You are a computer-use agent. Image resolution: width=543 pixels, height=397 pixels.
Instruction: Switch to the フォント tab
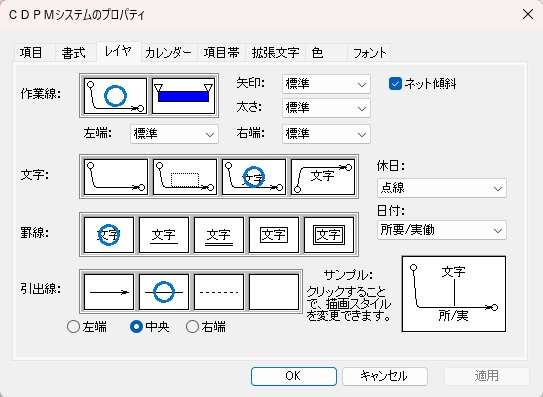pos(370,53)
